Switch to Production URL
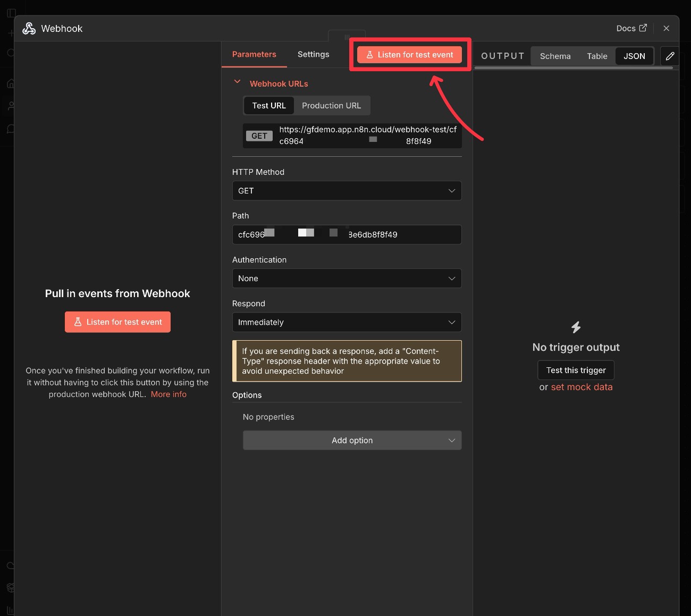The image size is (691, 616). (x=331, y=106)
